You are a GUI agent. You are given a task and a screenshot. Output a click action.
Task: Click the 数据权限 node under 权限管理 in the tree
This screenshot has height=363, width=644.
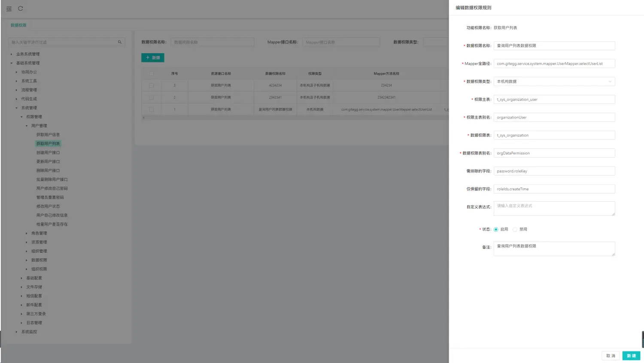tap(39, 260)
